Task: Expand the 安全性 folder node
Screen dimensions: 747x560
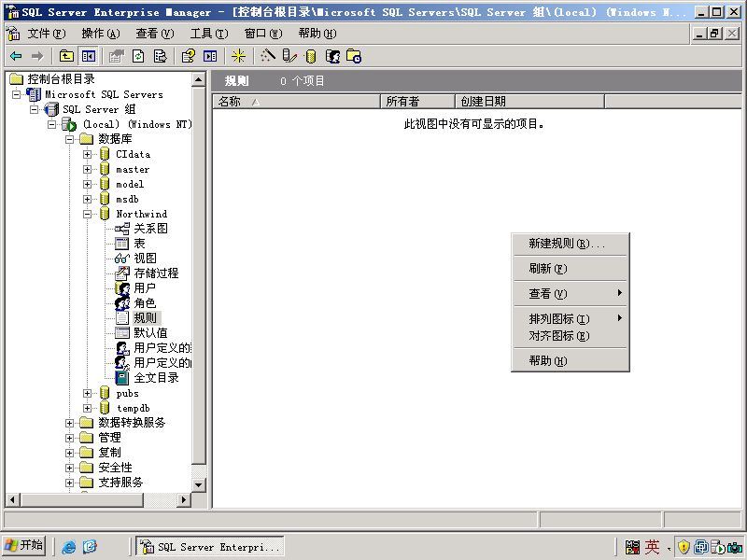Action: 69,468
